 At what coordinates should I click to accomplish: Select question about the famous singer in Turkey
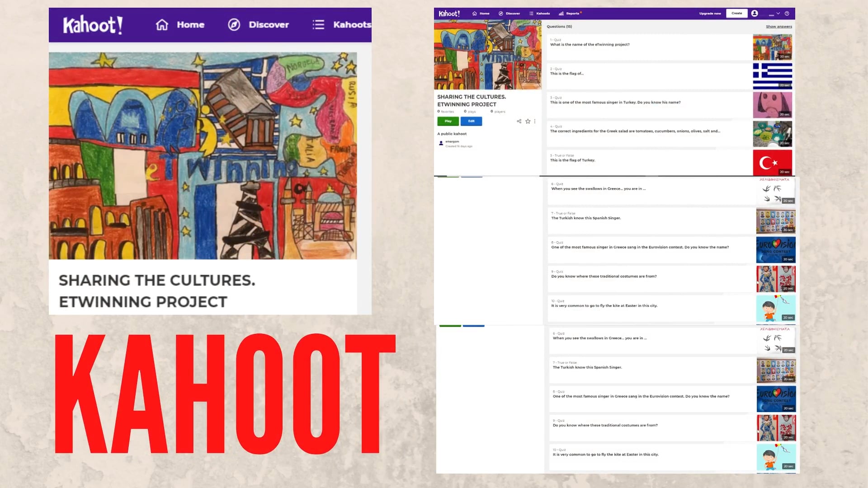[649, 105]
